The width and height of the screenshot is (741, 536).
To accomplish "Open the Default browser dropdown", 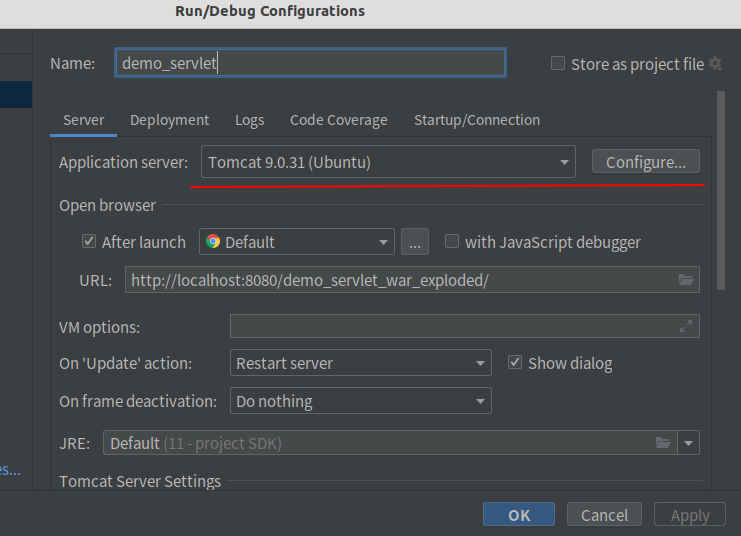I will pos(297,242).
